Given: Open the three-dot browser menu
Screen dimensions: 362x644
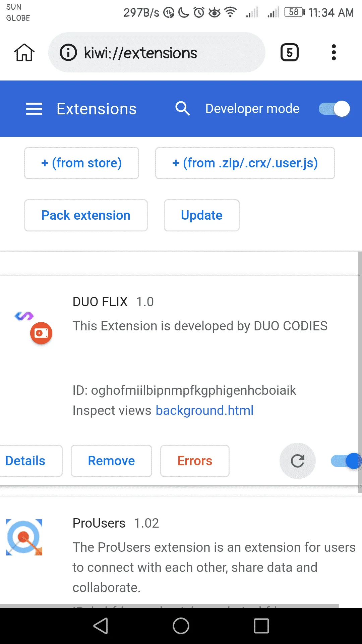Looking at the screenshot, I should (334, 53).
